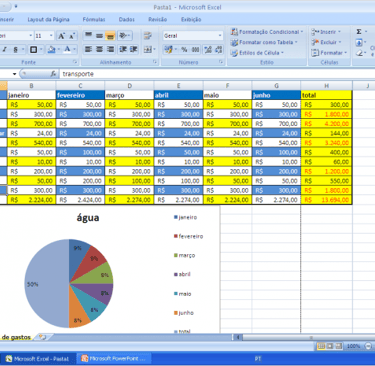375x366 pixels.
Task: Increase the cell indent
Action: (134, 49)
